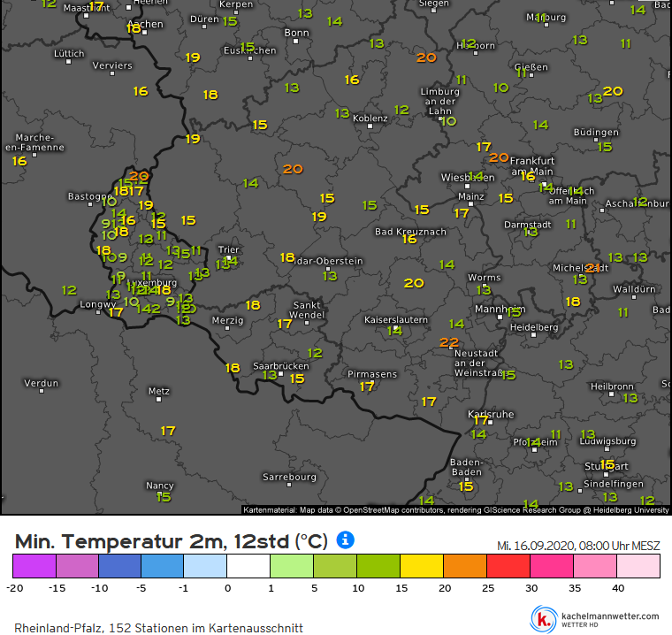Pick the dark blue -10 to -5 swatch
672x635 pixels.
click(120, 566)
